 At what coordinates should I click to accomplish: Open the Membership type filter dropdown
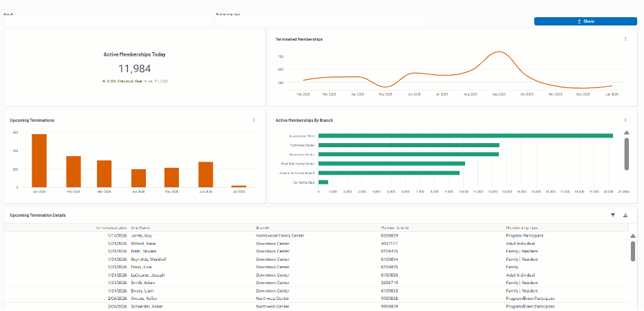tap(320, 21)
